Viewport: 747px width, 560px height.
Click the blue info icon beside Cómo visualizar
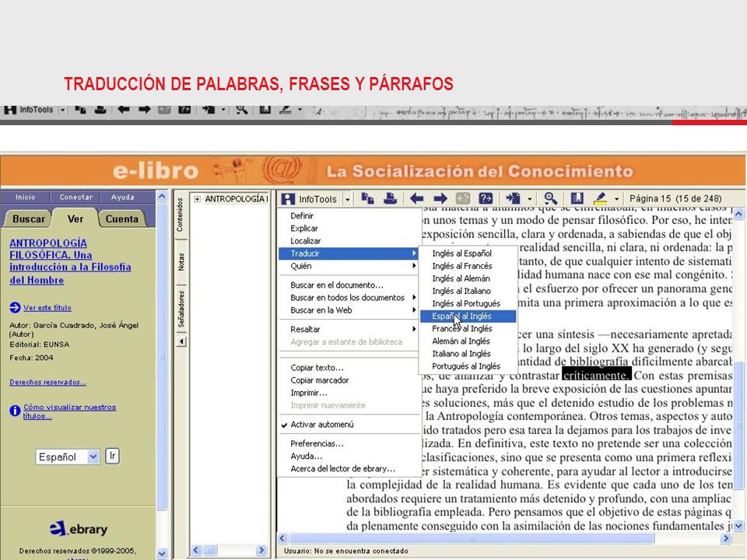coord(15,410)
